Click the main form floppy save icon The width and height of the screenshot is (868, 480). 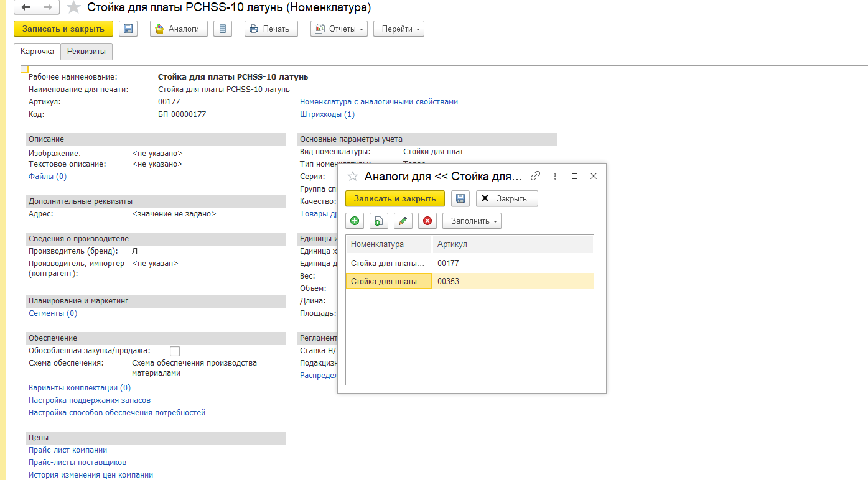pyautogui.click(x=128, y=29)
